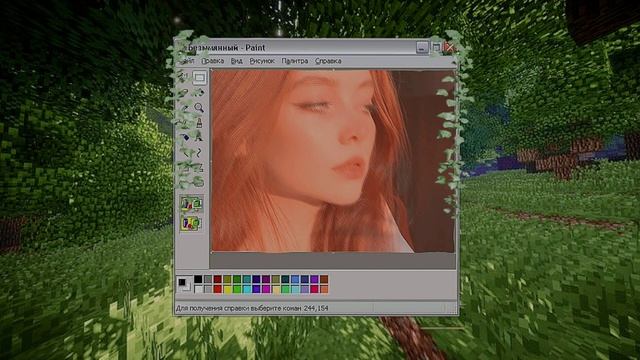Pick the magenta palette color
640x360 pixels.
coord(266,289)
